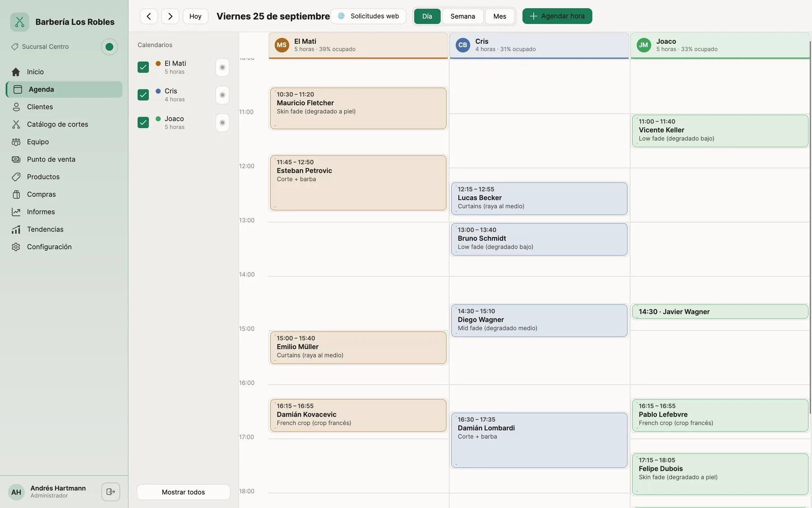Image resolution: width=812 pixels, height=508 pixels.
Task: Open Damián Lombardi 16:30 appointment
Action: tap(539, 440)
